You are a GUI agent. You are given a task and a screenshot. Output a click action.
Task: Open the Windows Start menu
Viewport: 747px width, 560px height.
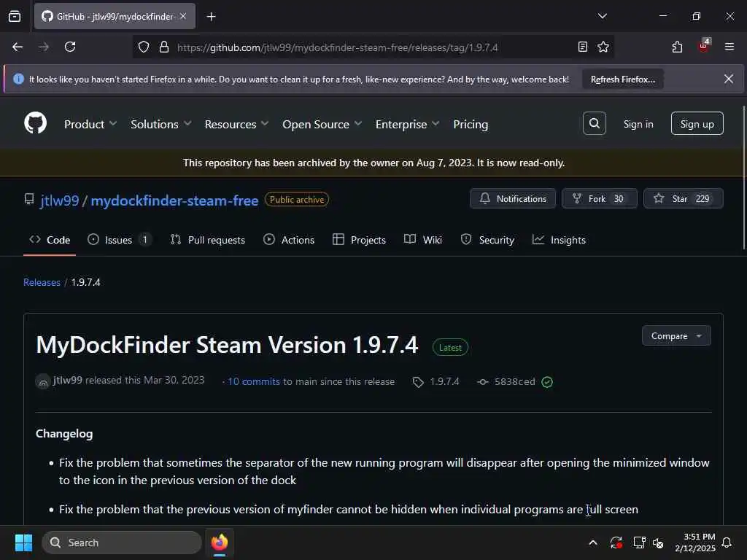(x=24, y=542)
